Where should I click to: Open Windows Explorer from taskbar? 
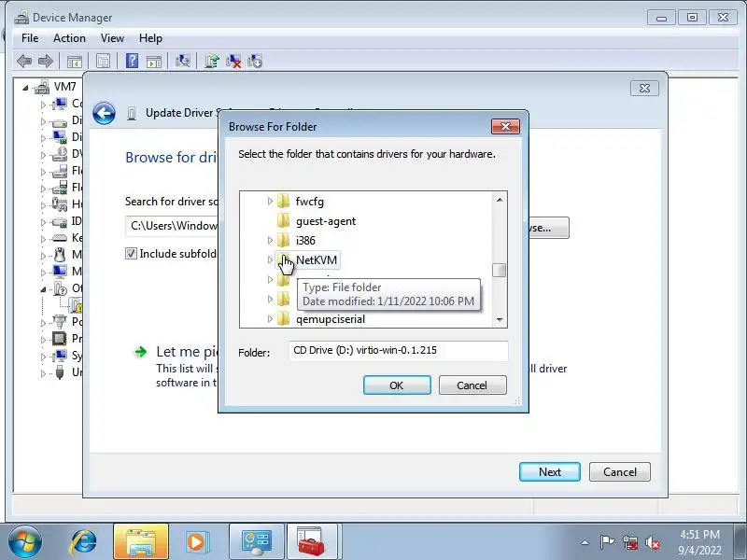click(141, 542)
